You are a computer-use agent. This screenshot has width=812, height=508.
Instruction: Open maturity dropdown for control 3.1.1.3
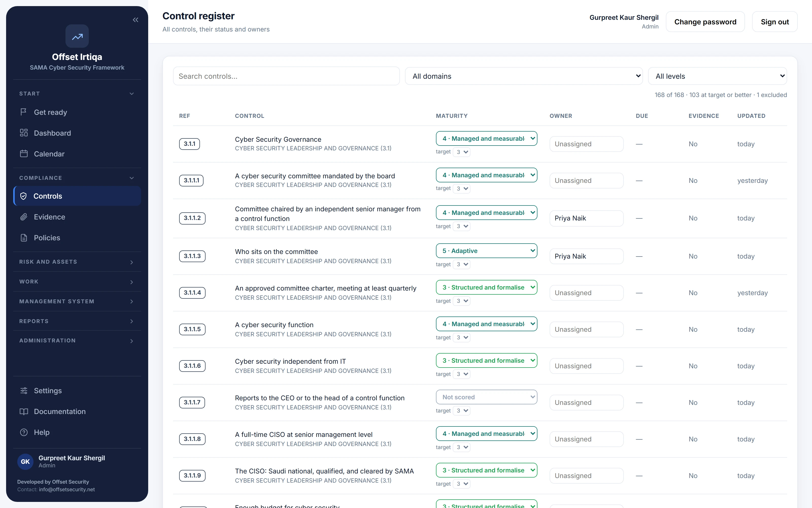pyautogui.click(x=486, y=251)
